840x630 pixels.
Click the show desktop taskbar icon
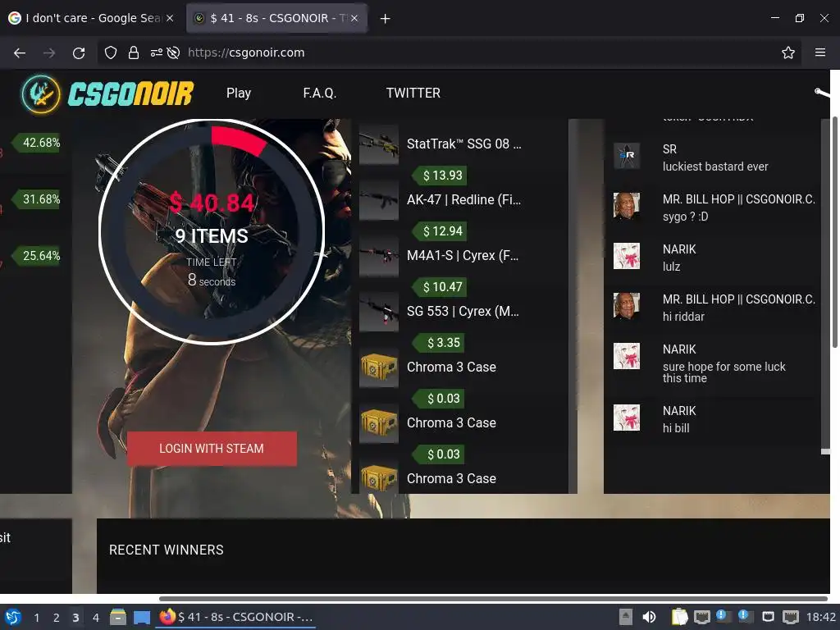coord(142,617)
